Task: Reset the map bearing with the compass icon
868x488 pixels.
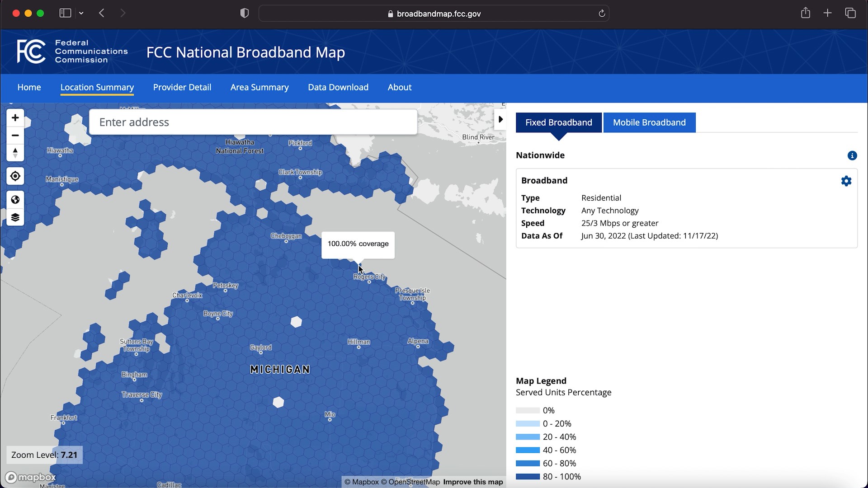Action: (15, 153)
